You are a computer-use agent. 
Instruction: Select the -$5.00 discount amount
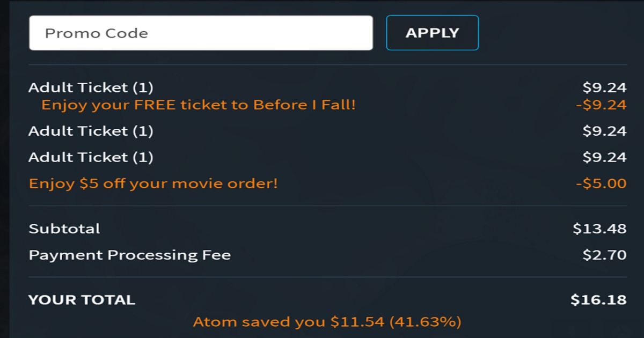601,183
